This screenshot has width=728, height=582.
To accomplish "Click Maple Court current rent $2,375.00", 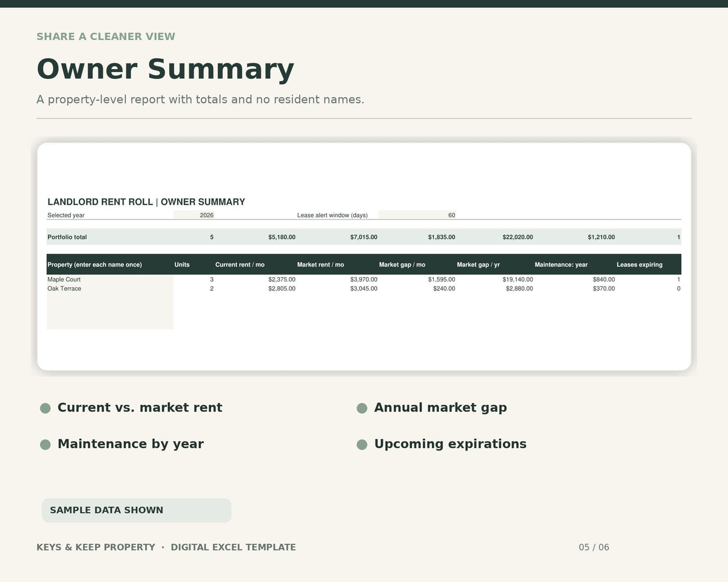I will click(x=281, y=279).
